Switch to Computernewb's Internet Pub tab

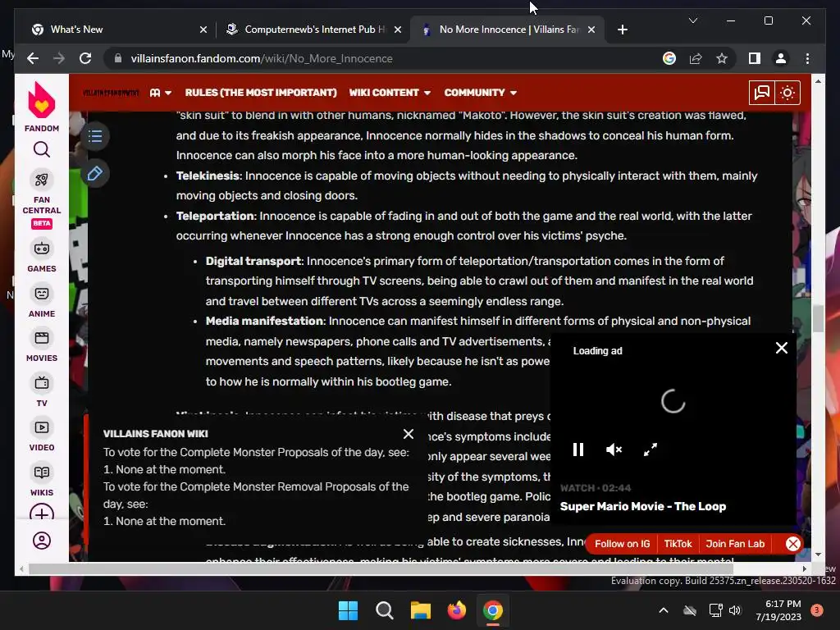coord(313,30)
